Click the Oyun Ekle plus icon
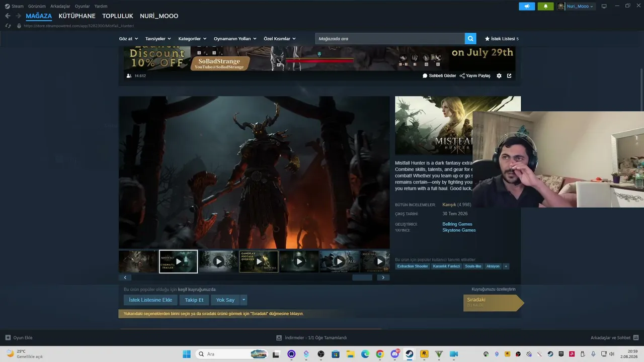This screenshot has height=362, width=644. [8, 338]
